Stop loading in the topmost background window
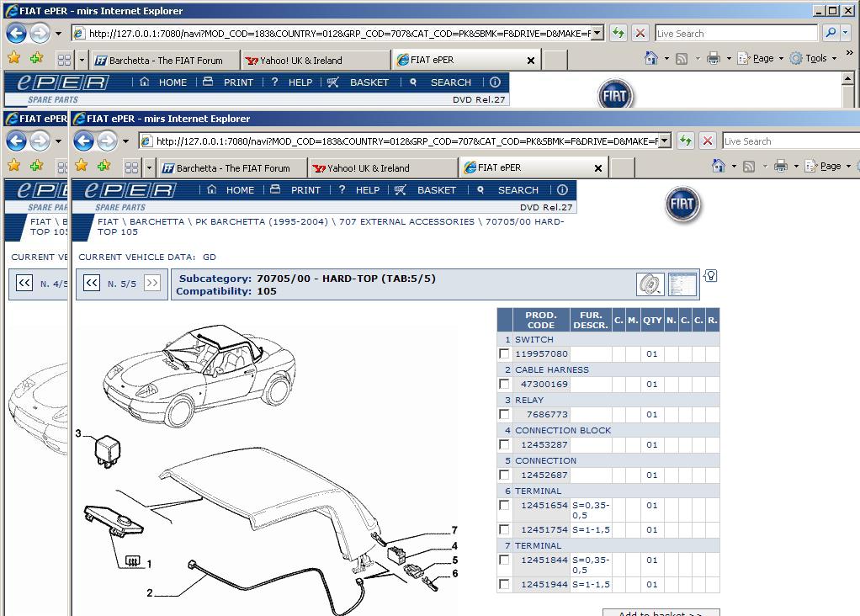Image resolution: width=860 pixels, height=616 pixels. (x=640, y=33)
